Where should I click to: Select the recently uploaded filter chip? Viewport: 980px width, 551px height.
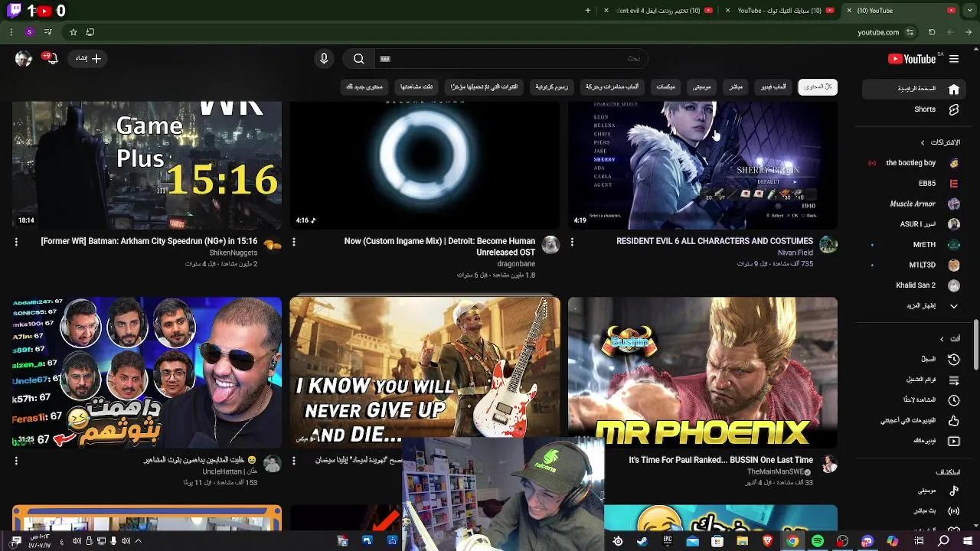pos(485,87)
